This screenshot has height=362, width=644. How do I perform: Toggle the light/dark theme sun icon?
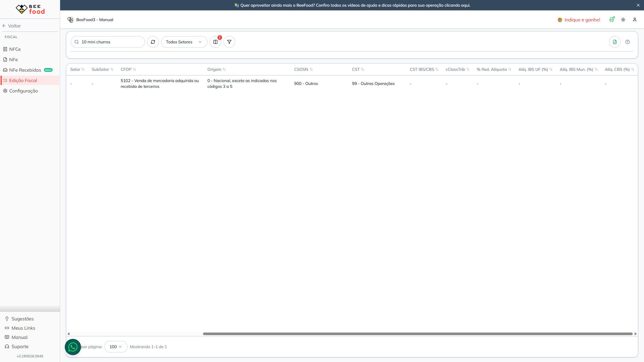tap(623, 20)
